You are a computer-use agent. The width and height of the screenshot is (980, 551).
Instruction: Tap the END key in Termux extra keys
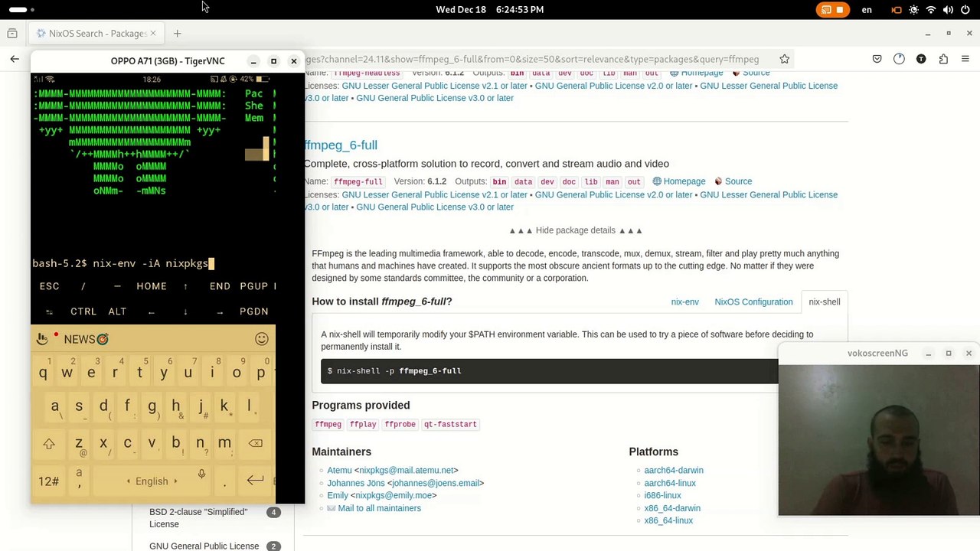coord(220,286)
